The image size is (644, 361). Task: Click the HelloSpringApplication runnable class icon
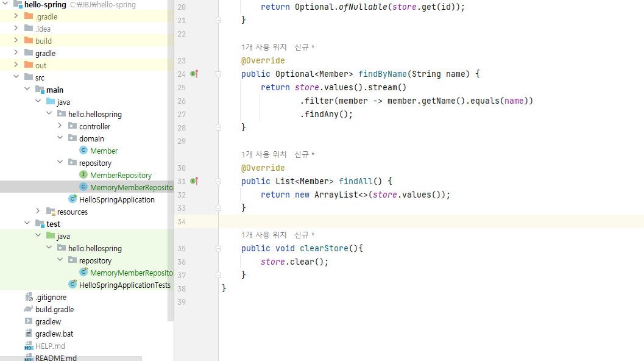73,199
